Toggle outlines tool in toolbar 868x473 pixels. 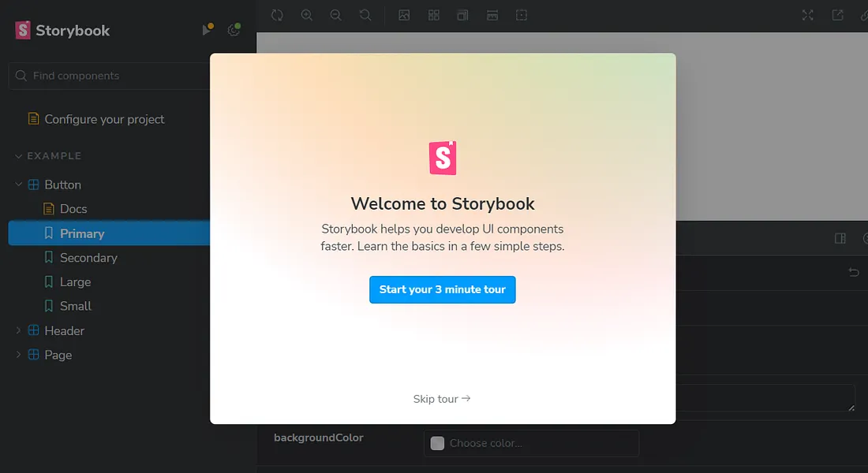[x=521, y=15]
